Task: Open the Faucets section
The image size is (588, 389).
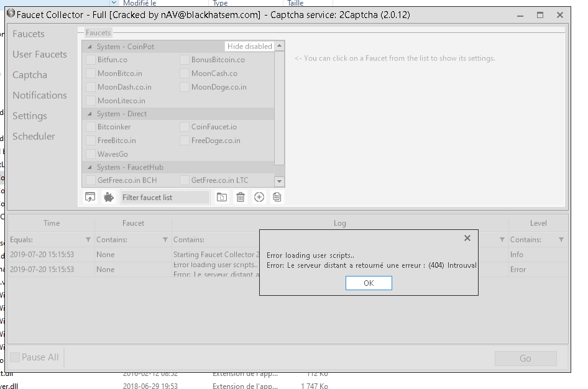Action: (29, 34)
